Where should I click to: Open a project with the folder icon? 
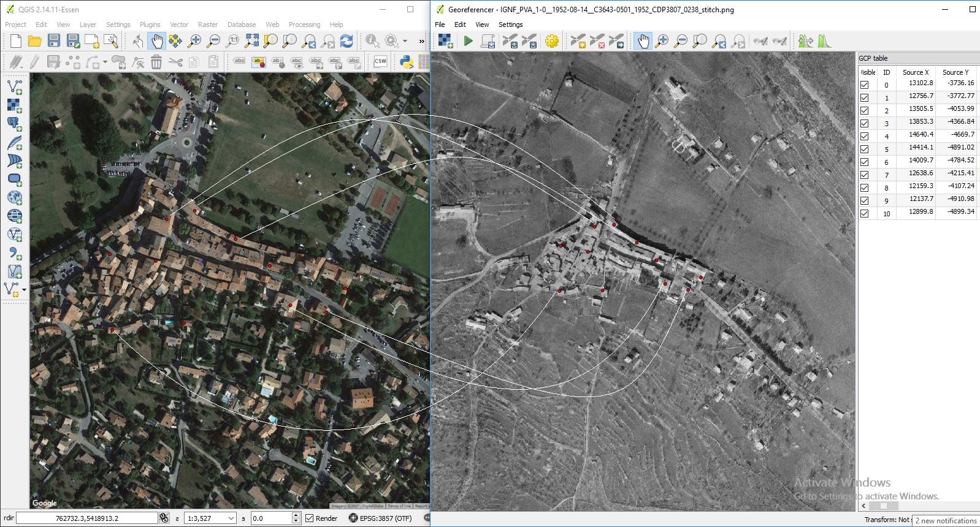[35, 41]
